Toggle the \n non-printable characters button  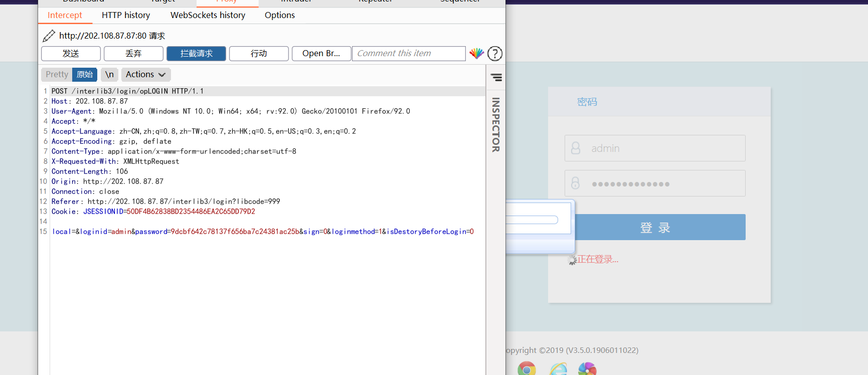pyautogui.click(x=109, y=75)
